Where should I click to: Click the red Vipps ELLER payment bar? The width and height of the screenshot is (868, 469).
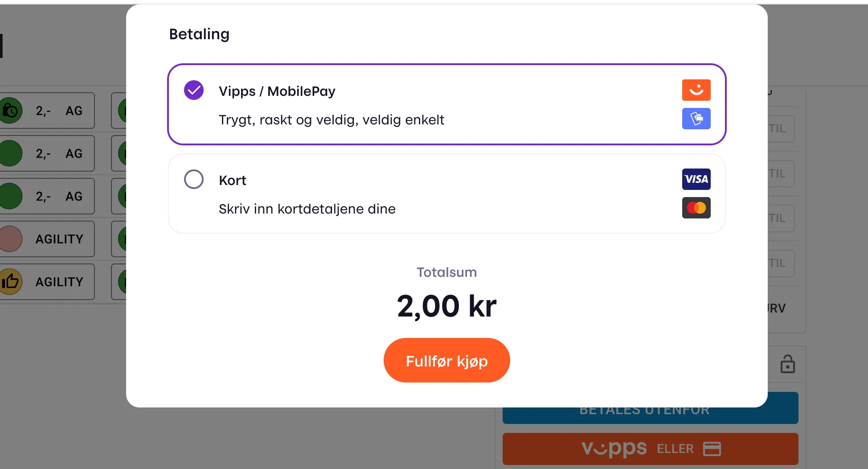click(650, 448)
